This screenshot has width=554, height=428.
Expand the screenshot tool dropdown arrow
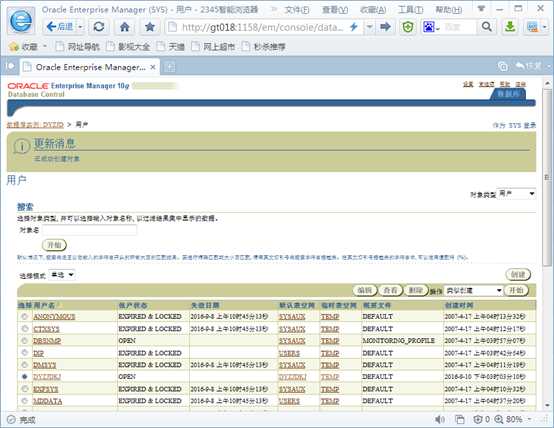[x=544, y=27]
